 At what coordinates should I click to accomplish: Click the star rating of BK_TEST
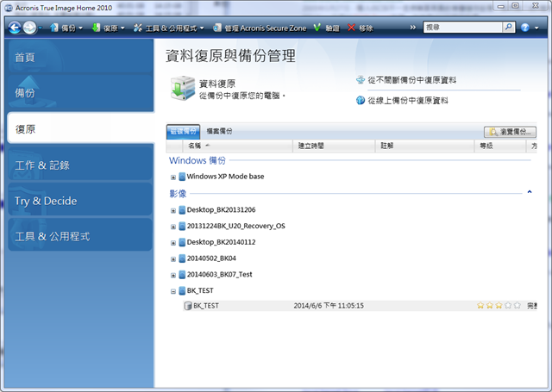pos(499,306)
